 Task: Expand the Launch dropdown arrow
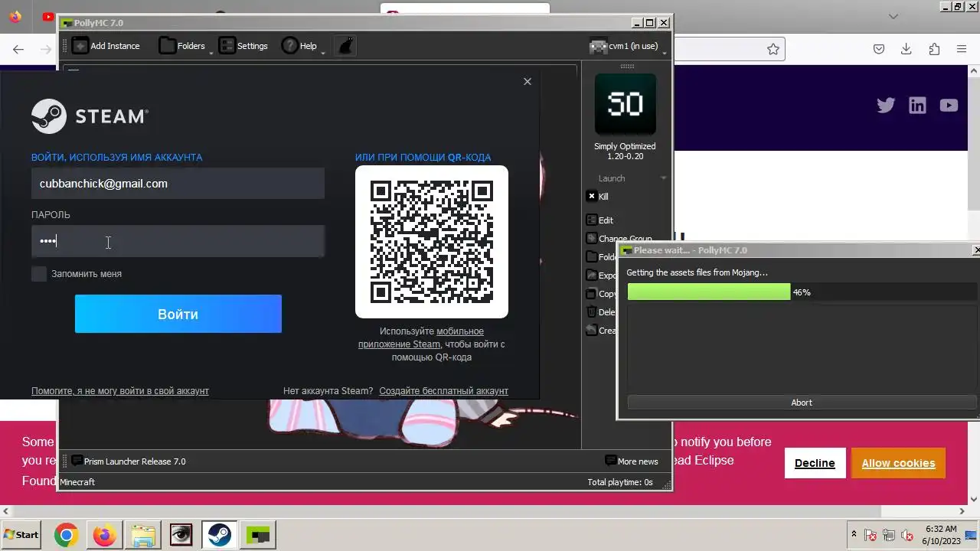[663, 178]
